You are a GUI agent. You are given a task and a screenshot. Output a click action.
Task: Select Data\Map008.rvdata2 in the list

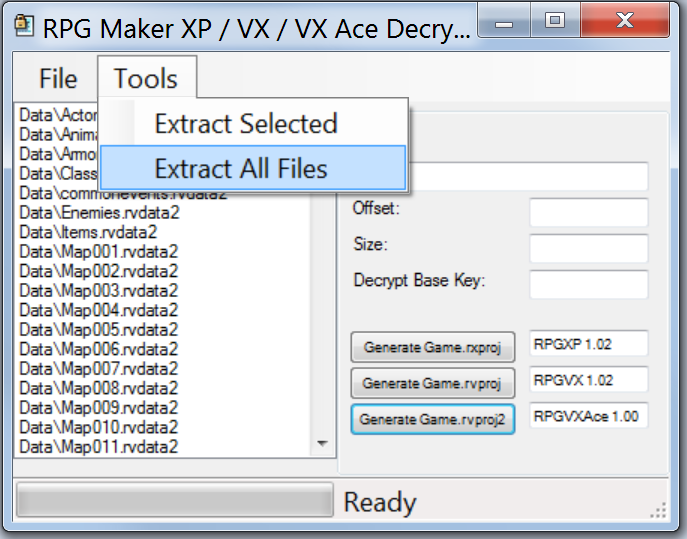tap(99, 388)
